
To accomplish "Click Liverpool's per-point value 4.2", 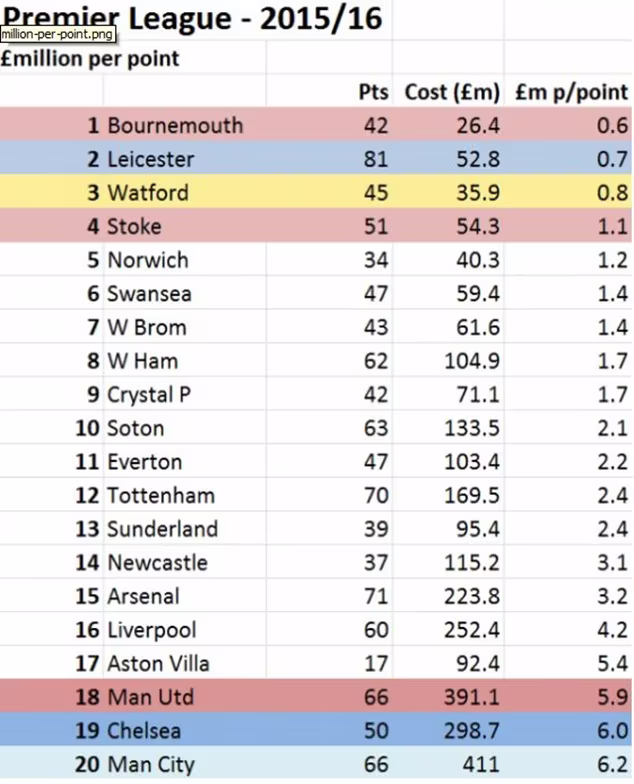I will [612, 630].
